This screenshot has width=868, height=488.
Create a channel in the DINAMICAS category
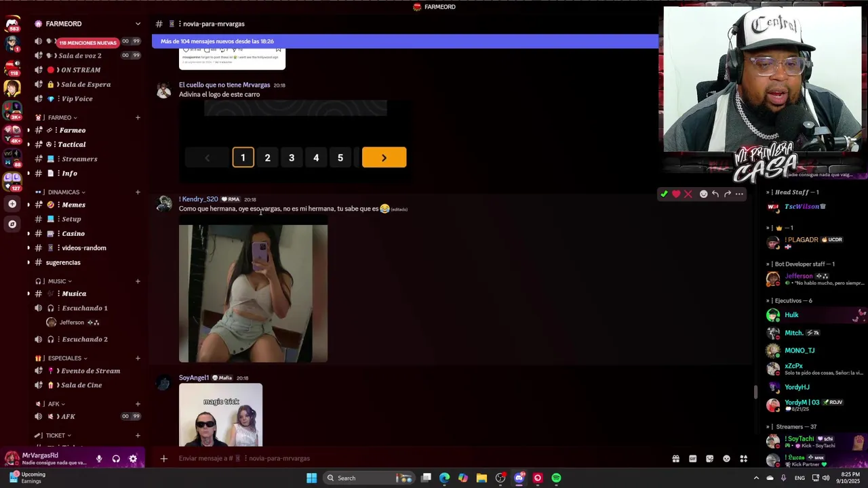coord(138,192)
